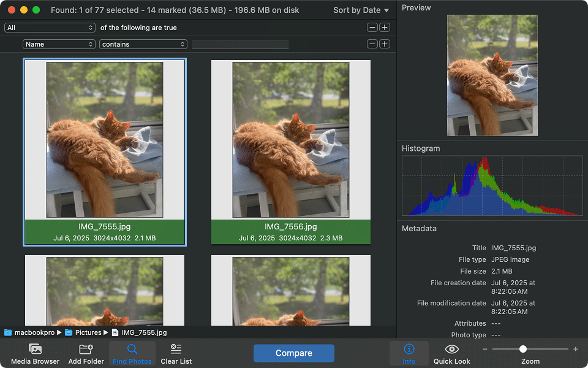Screen dimensions: 588x368
Task: Toggle the Info panel
Action: point(409,354)
